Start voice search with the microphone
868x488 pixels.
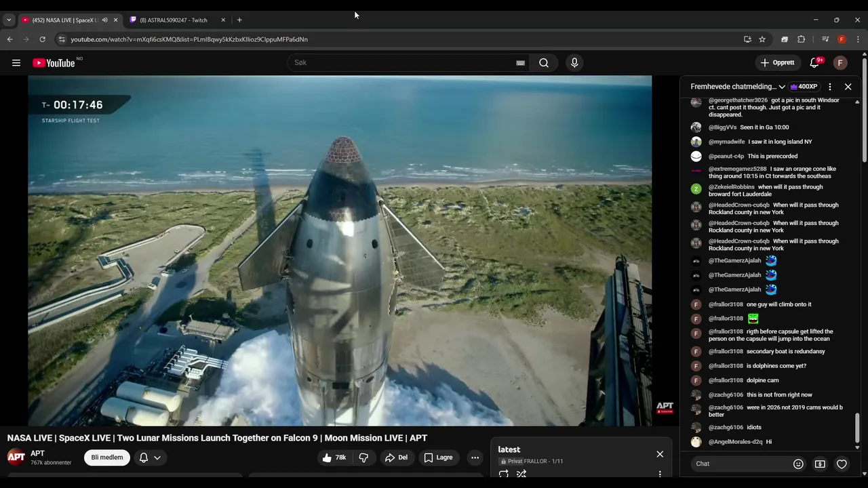(574, 63)
